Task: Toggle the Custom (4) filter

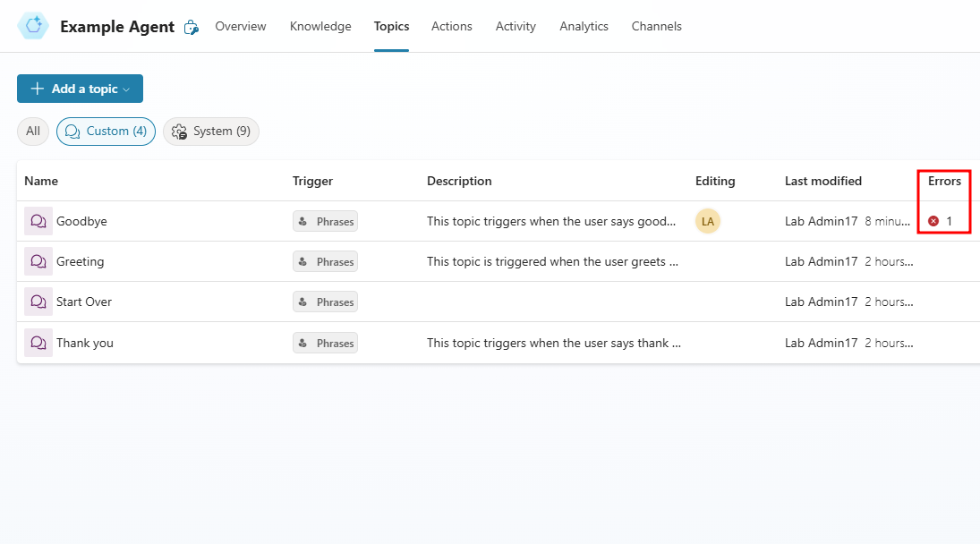Action: 106,131
